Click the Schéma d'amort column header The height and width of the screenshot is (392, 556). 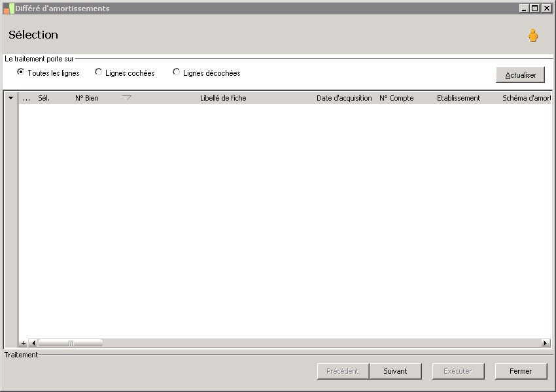526,98
